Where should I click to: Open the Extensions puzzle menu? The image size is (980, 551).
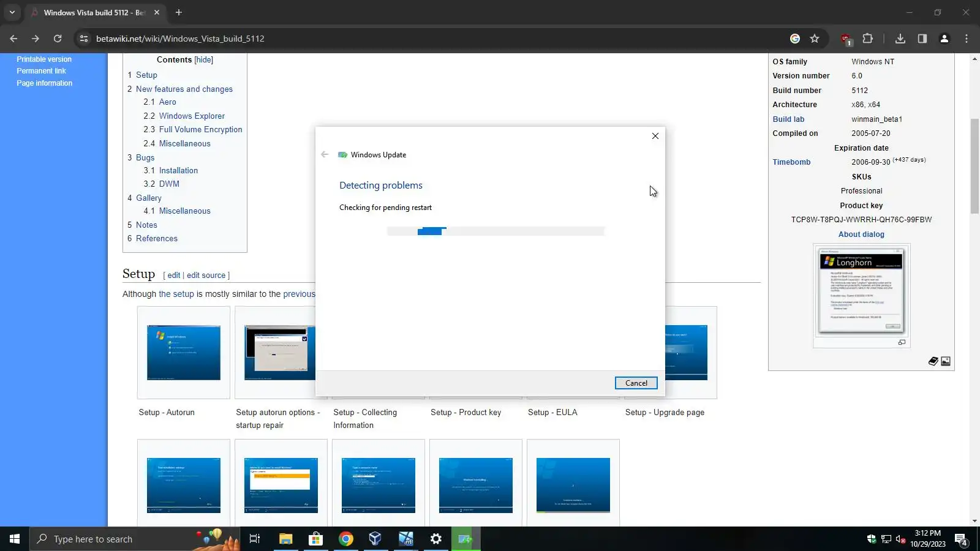(867, 39)
